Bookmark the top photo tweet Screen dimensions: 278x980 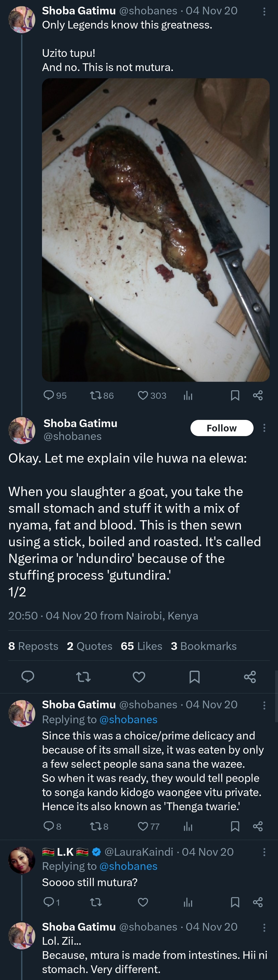pos(235,396)
